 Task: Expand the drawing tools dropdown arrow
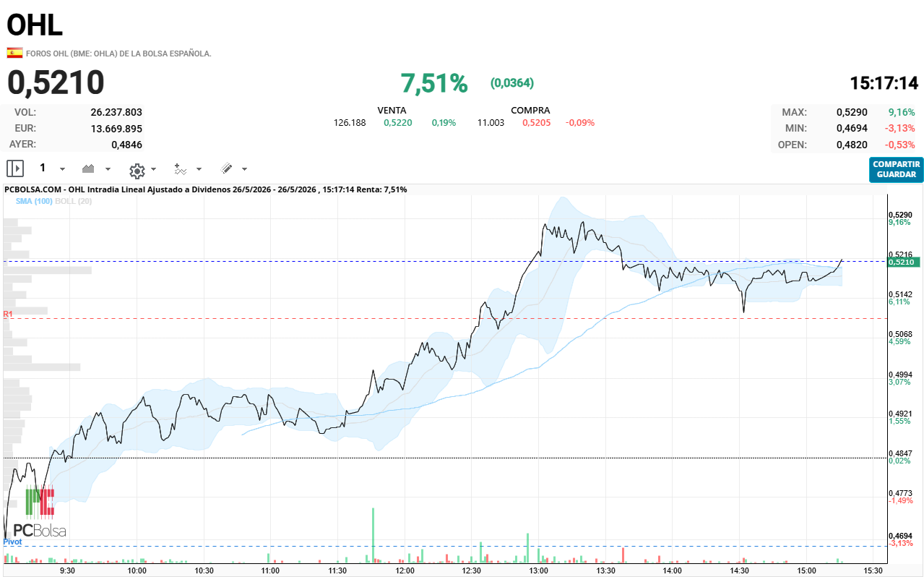click(x=244, y=169)
